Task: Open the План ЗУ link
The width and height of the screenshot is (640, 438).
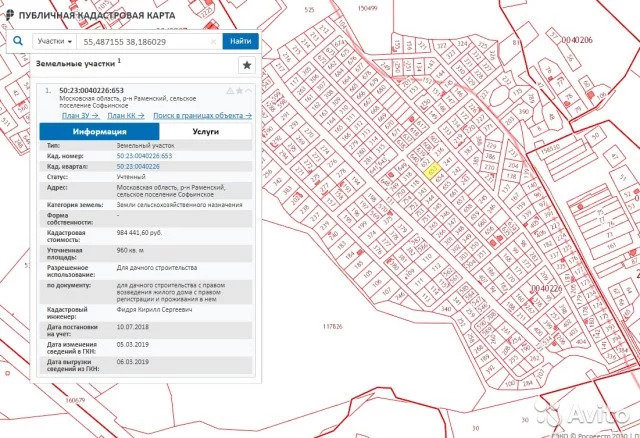Action: coord(80,116)
